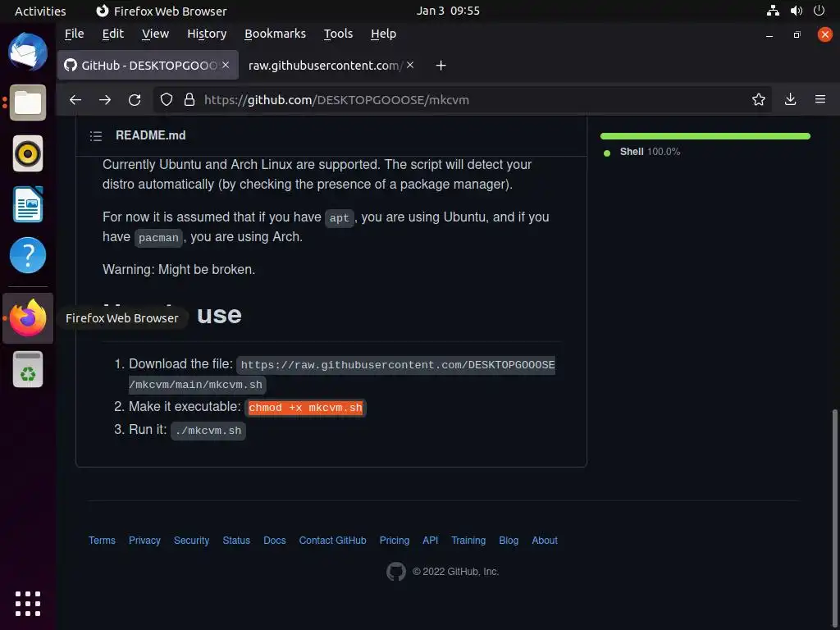Screen dimensions: 840x630
Task: Follow the Status footer link
Action: point(236,541)
